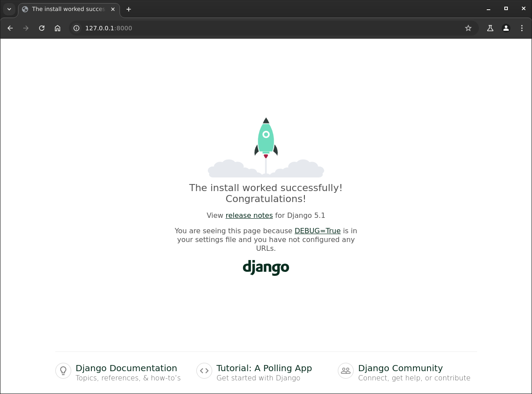Click 'Get started with Django' subtitle
Image resolution: width=532 pixels, height=394 pixels.
258,378
